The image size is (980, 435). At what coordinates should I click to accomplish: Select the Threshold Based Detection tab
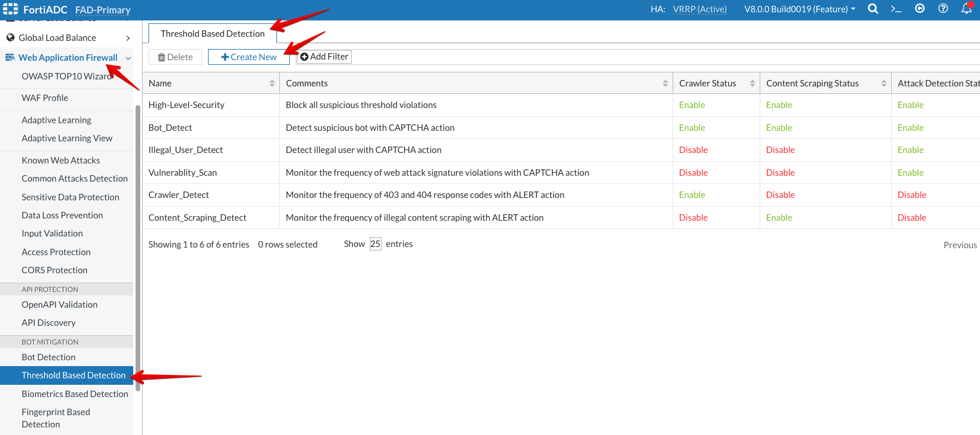[212, 34]
